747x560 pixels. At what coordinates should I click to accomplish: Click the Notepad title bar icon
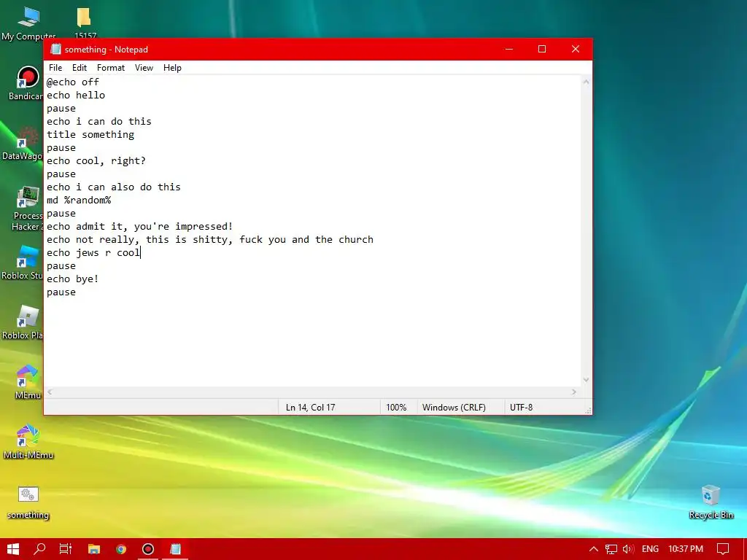(x=55, y=49)
